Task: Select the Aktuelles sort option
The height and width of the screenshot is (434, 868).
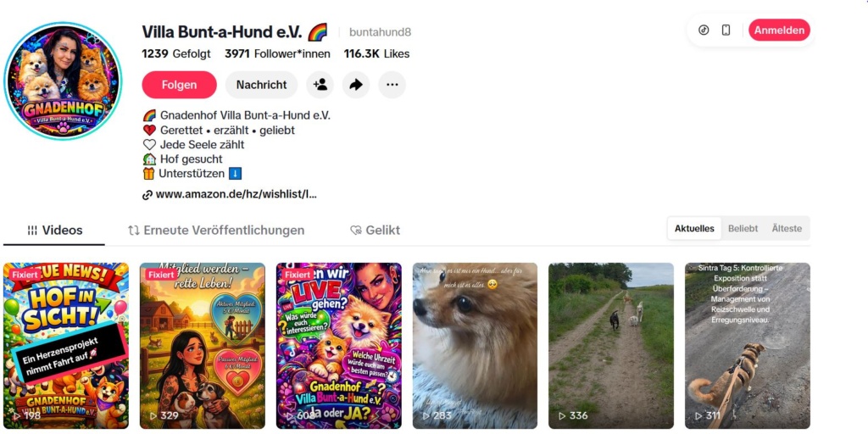Action: pyautogui.click(x=694, y=229)
